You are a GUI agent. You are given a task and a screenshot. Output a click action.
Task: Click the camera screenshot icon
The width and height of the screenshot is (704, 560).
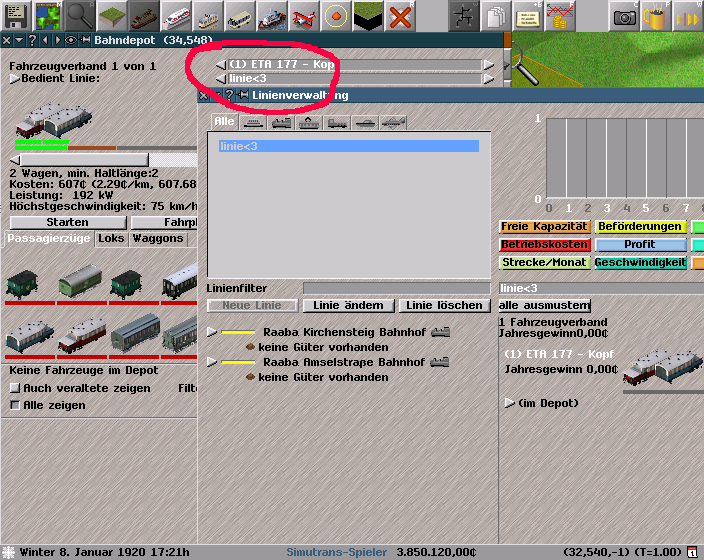(x=624, y=15)
